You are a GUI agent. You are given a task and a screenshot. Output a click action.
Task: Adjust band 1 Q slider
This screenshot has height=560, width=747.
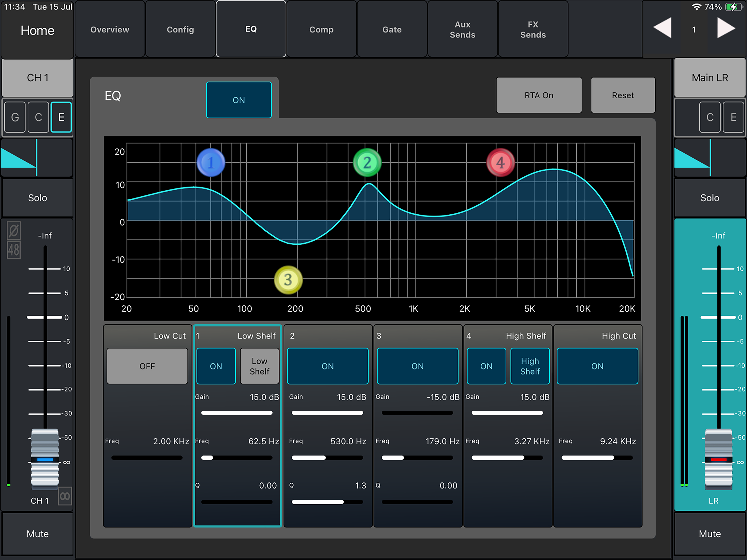237,502
